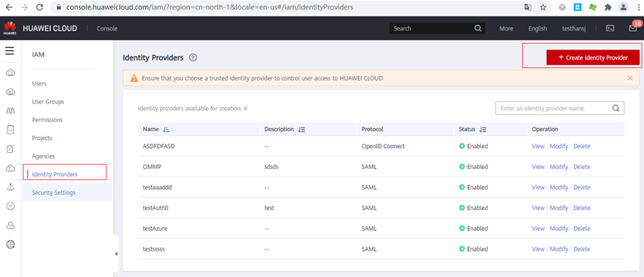Click the browser forward arrow
644x277 pixels.
point(25,7)
